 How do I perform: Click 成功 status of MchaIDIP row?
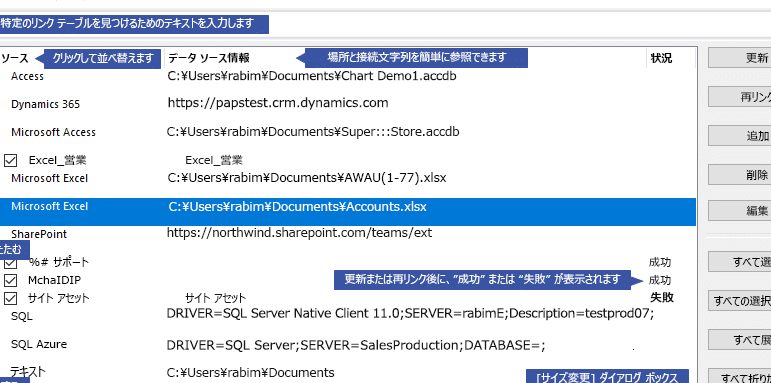pyautogui.click(x=660, y=280)
